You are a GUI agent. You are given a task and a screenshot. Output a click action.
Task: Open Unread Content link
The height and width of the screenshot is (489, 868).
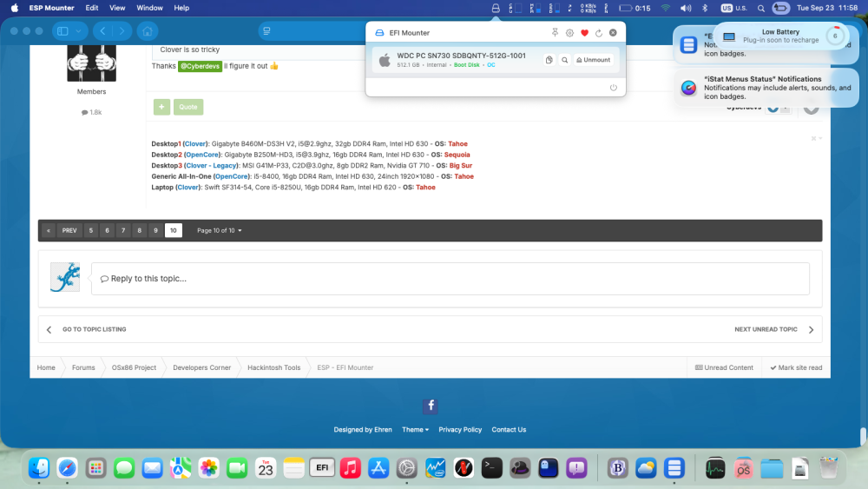coord(724,367)
